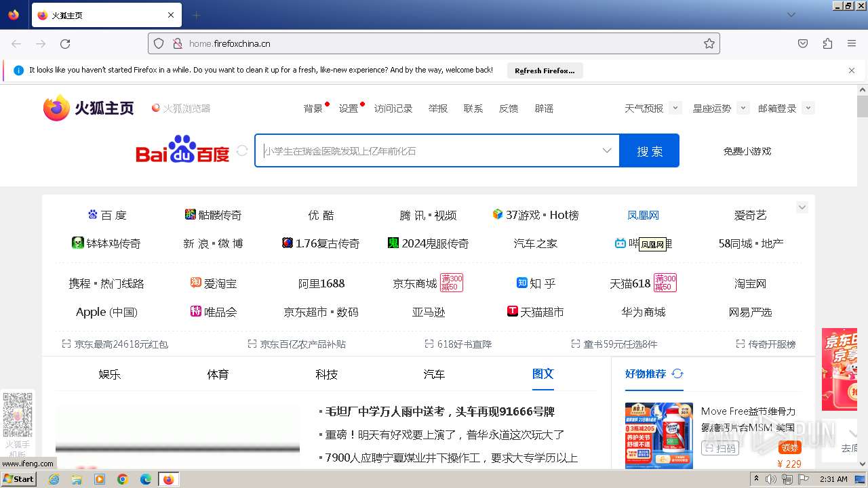Open the Apple (中国) link
This screenshot has height=488, width=868.
106,312
